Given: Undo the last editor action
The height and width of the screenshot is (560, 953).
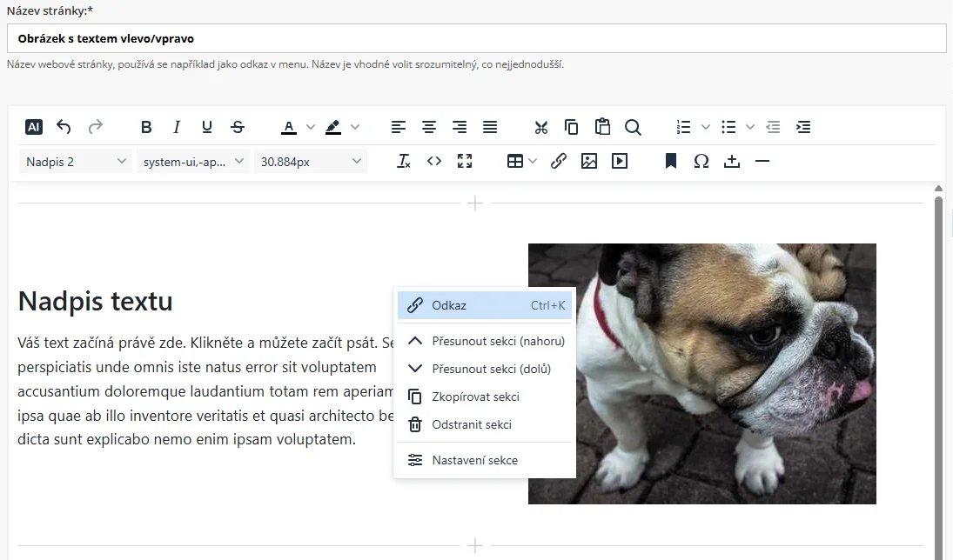Looking at the screenshot, I should coord(64,127).
